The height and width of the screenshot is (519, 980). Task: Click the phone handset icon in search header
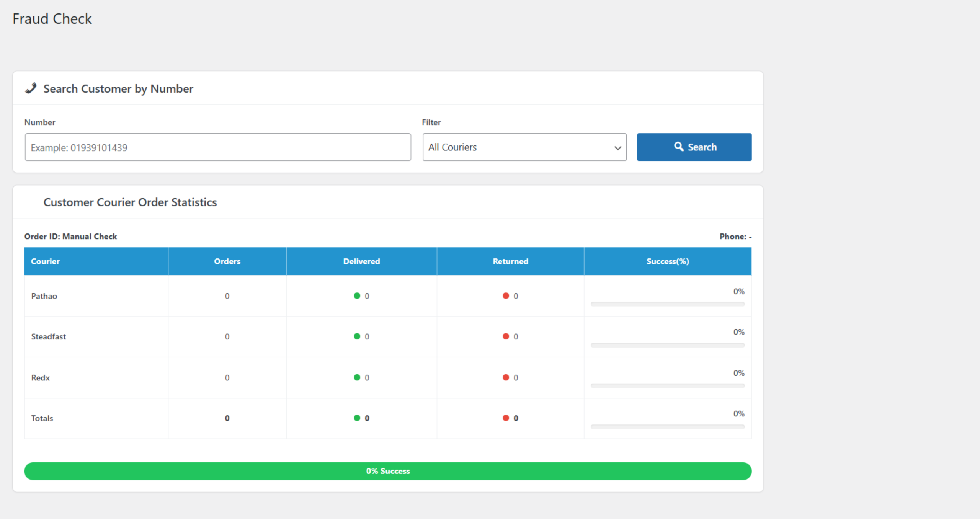pyautogui.click(x=31, y=88)
